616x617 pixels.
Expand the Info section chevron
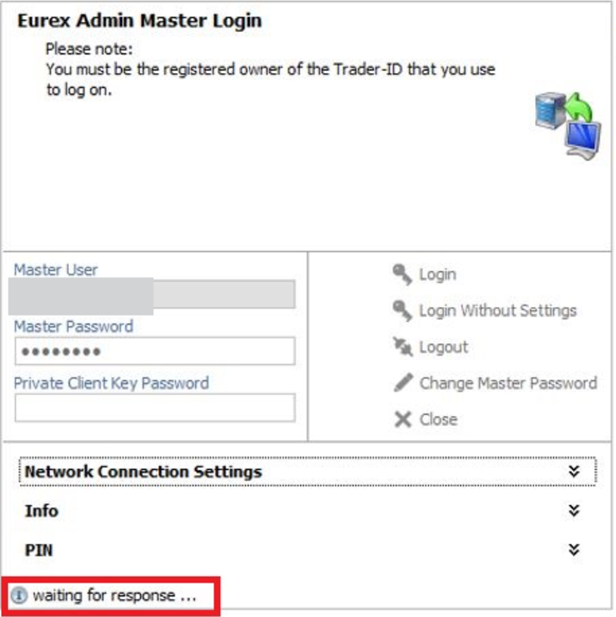click(x=574, y=510)
